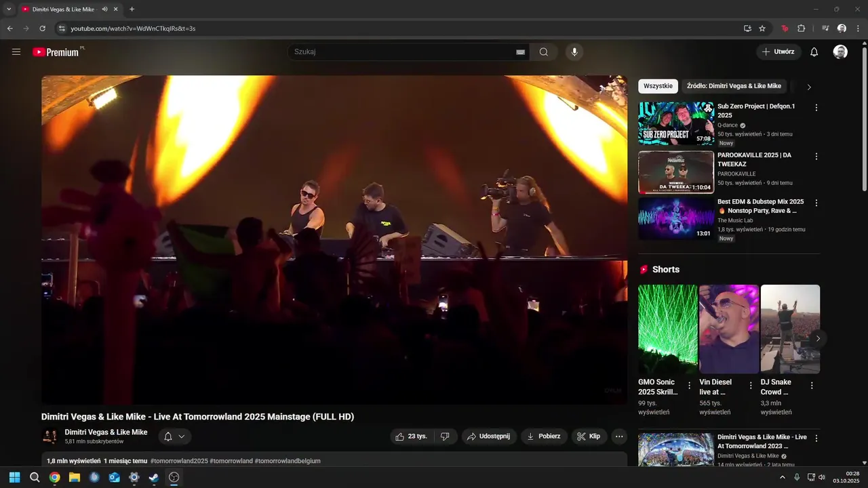This screenshot has width=868, height=488.
Task: Open the account avatar menu
Action: coord(840,52)
